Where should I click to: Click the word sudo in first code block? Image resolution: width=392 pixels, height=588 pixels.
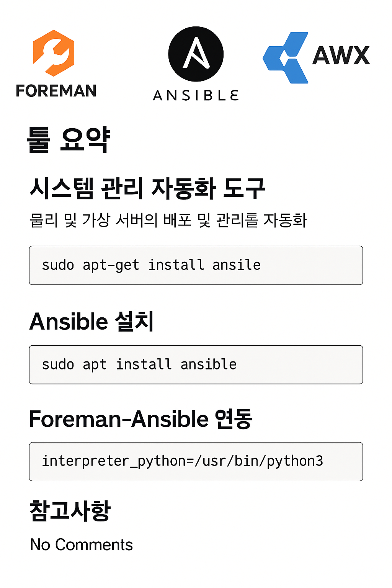(x=58, y=265)
